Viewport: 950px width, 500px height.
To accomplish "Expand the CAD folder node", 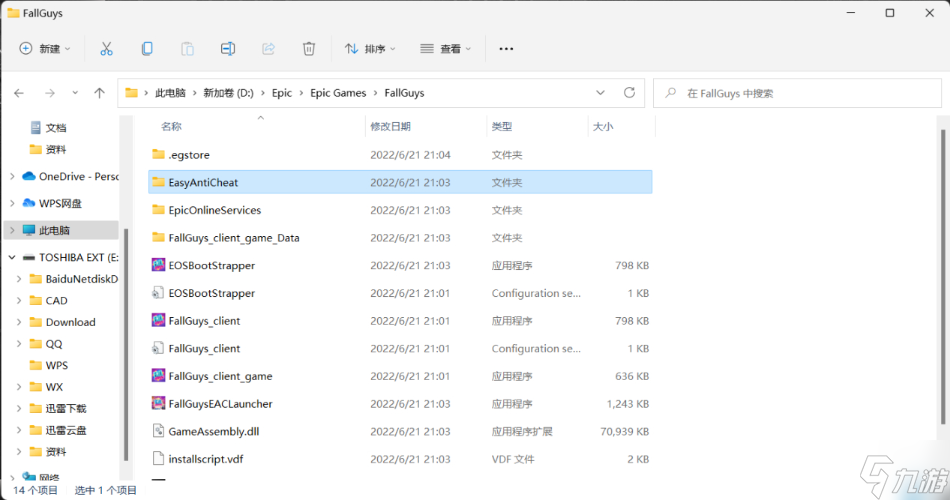I will coord(19,301).
